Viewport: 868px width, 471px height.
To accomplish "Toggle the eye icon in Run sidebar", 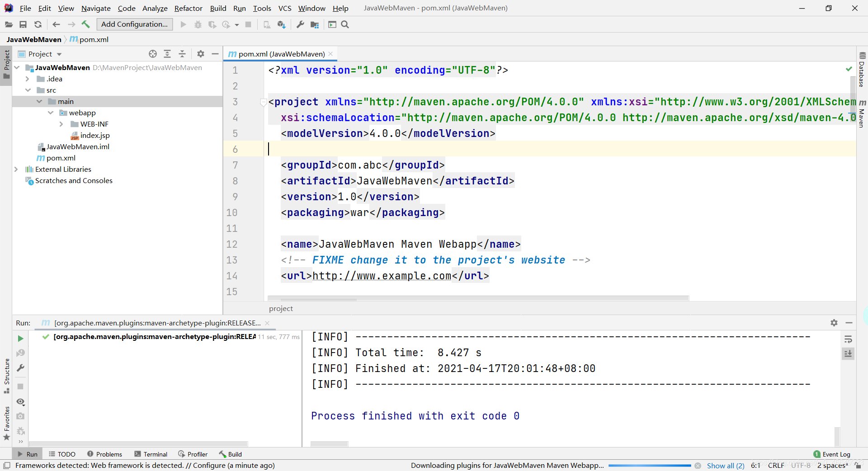I will click(20, 402).
